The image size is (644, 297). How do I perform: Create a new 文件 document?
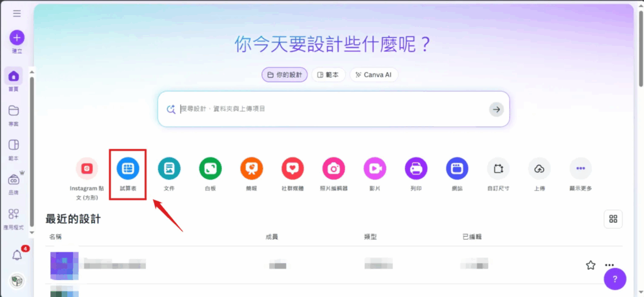[169, 168]
